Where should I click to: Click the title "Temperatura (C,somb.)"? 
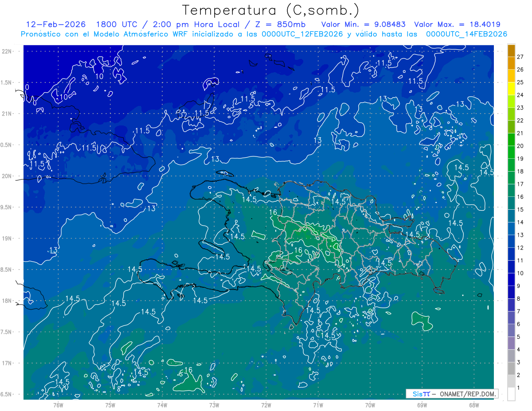[x=270, y=10]
